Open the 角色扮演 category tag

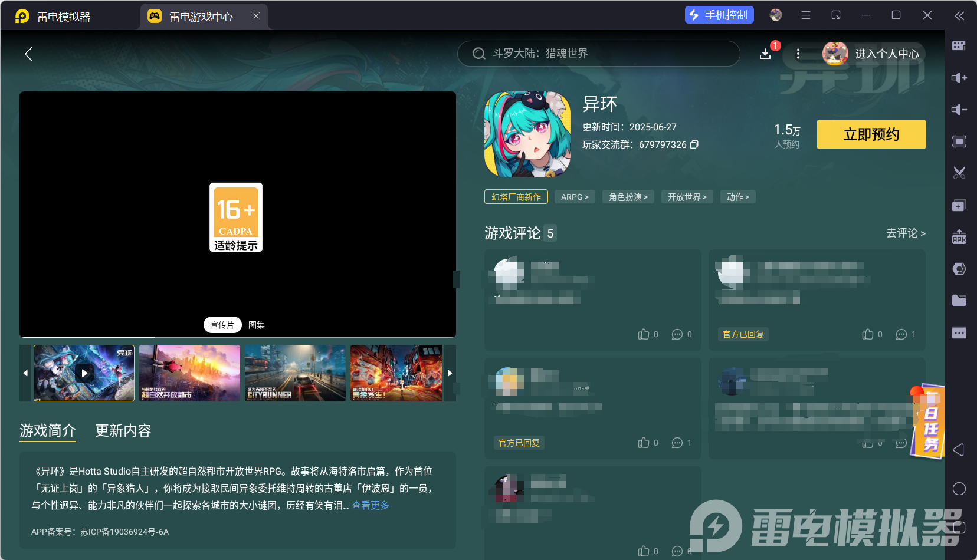coord(628,197)
